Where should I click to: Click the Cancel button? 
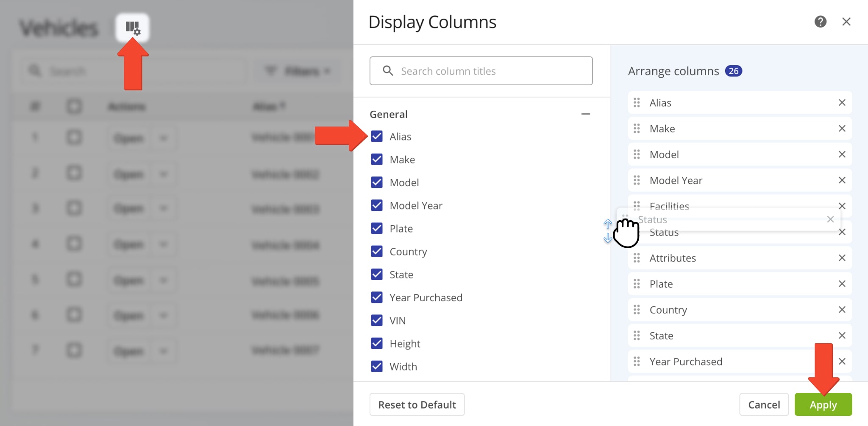[x=764, y=404]
